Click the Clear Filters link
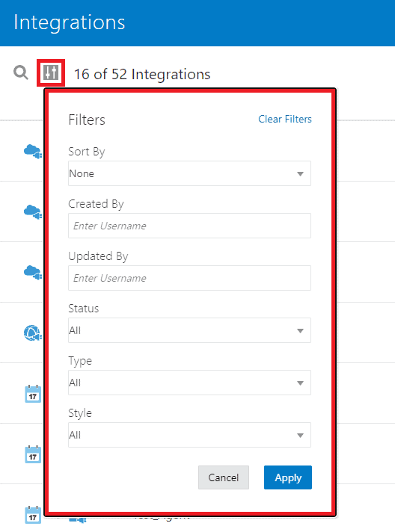The image size is (395, 532). (x=285, y=119)
